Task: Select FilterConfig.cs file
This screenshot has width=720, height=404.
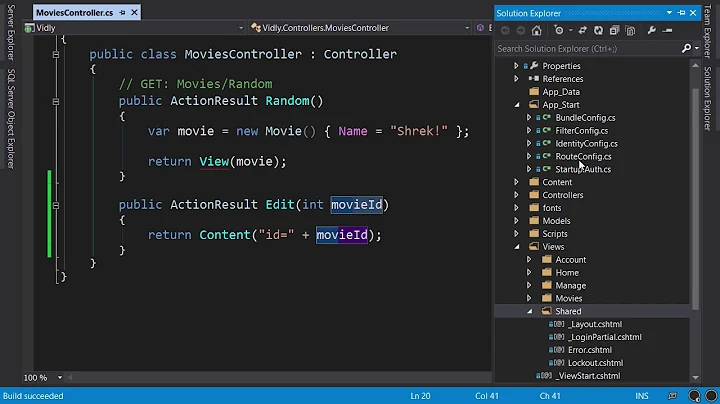Action: click(582, 131)
